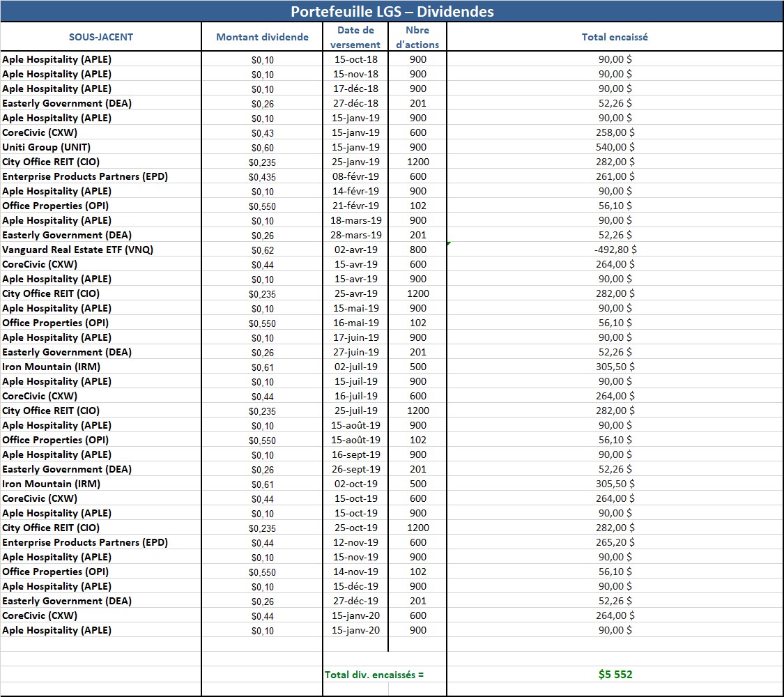Select the SOUS-JACENT column header
Viewport: 784px width, 697px height.
point(101,37)
